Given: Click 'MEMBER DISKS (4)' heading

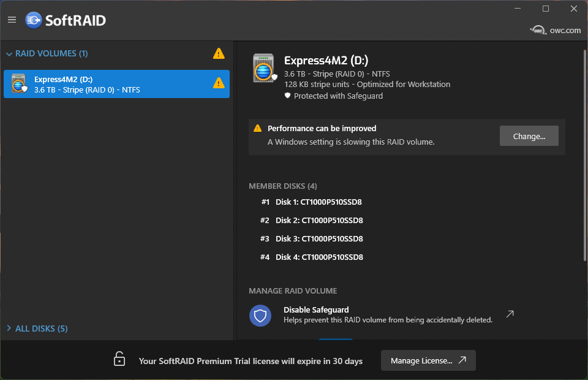Looking at the screenshot, I should [x=283, y=186].
